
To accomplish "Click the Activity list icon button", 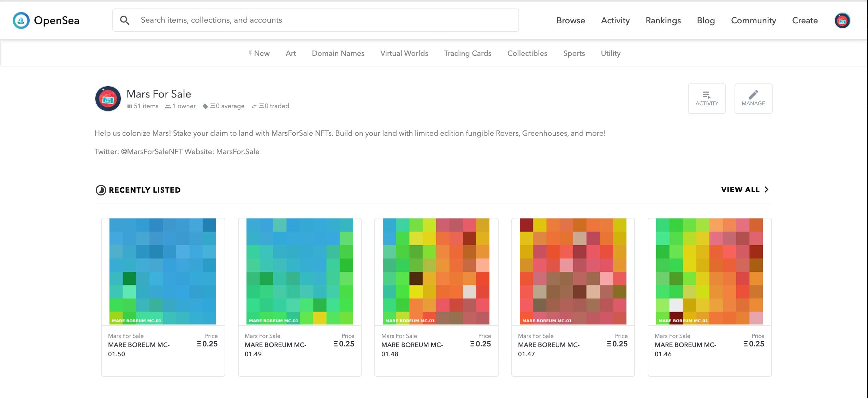I will coord(707,99).
